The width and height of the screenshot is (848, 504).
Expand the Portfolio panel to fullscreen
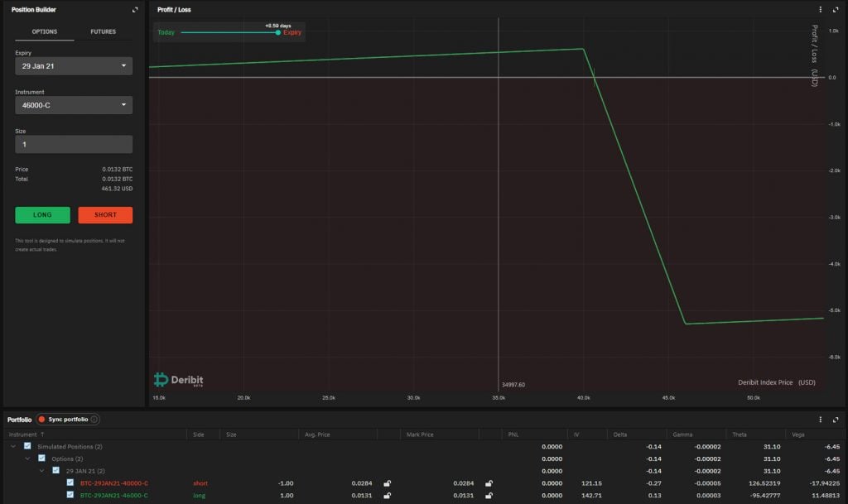pos(835,420)
